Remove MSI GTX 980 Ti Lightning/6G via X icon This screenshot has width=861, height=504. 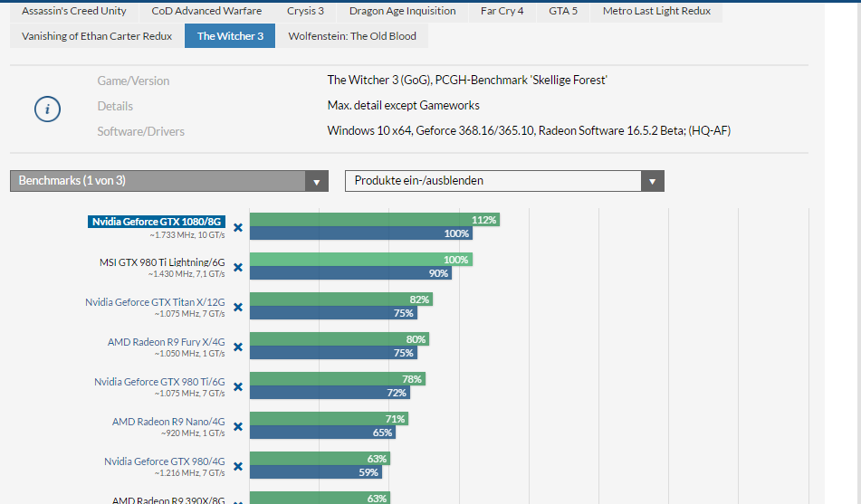pos(238,267)
